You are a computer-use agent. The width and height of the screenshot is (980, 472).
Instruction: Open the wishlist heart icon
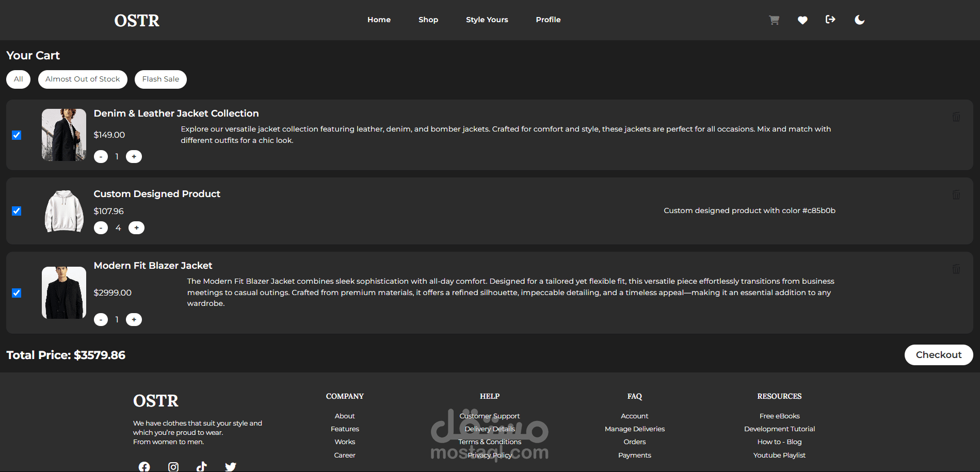click(802, 20)
